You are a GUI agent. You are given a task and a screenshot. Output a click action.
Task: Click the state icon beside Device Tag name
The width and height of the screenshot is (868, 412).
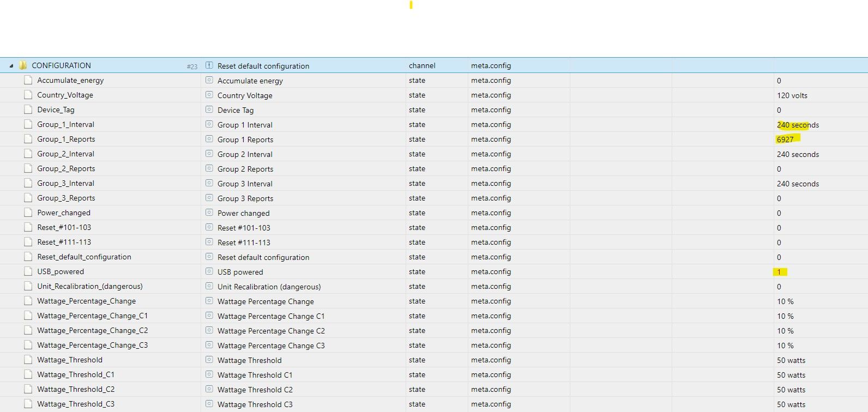(209, 110)
